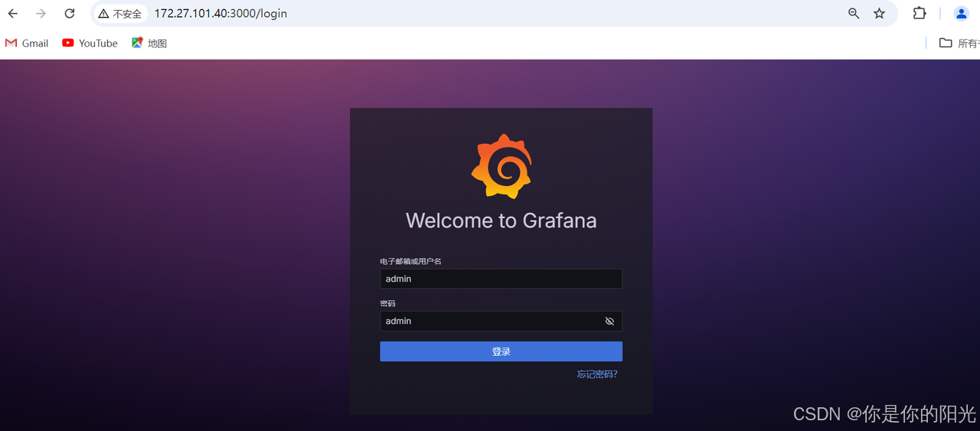Click the 电子邮箱或用户名 label
980x431 pixels.
410,261
